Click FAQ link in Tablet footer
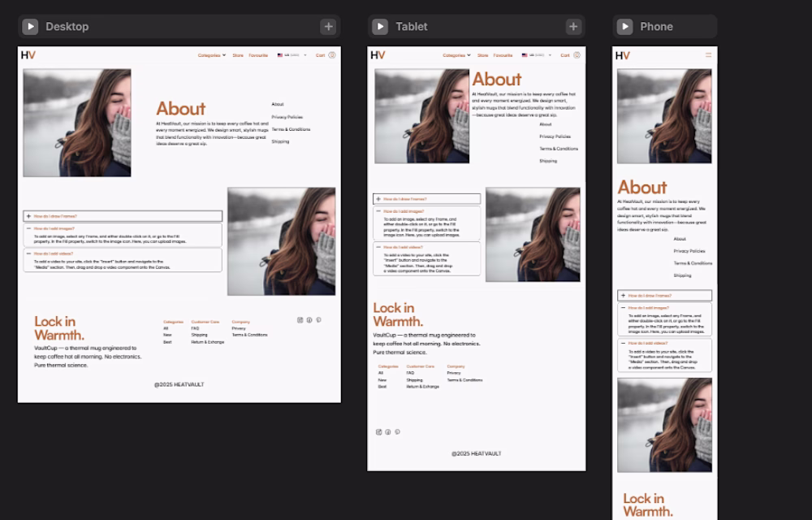This screenshot has width=812, height=520. pyautogui.click(x=410, y=373)
